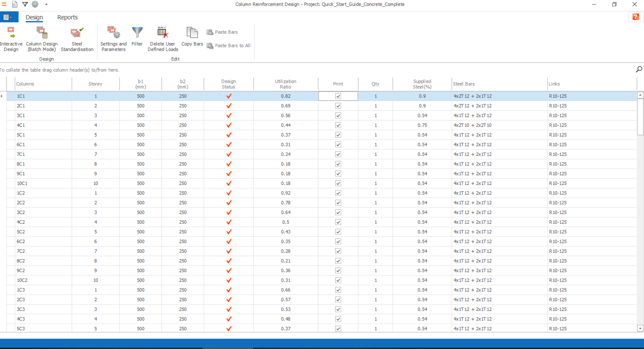
Task: Open Interactive Design
Action: (x=11, y=38)
